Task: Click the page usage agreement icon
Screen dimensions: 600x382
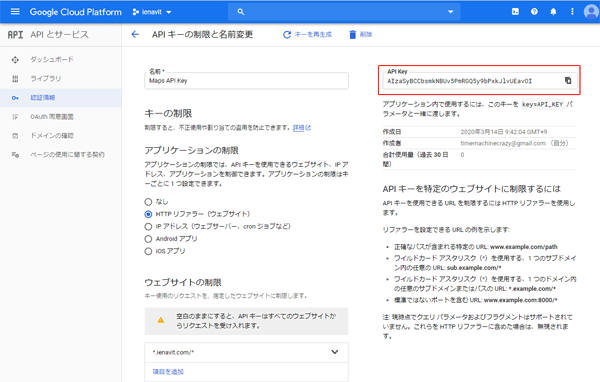Action: pos(15,155)
